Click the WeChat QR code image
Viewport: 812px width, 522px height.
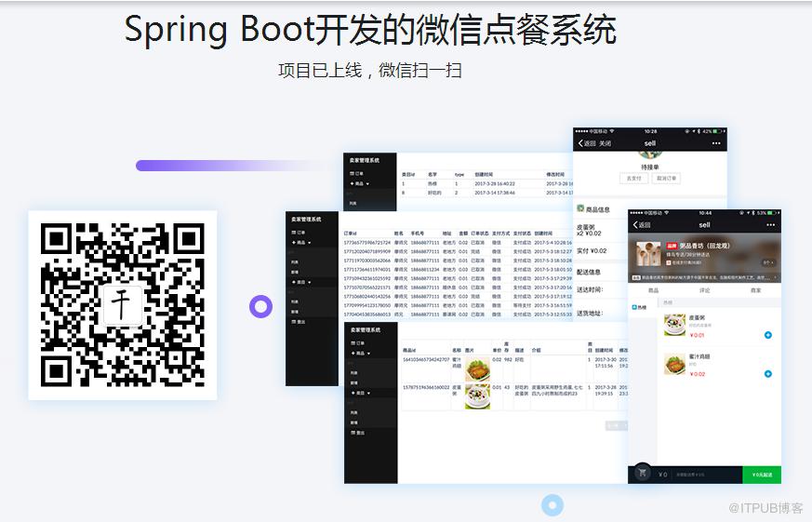pos(123,305)
